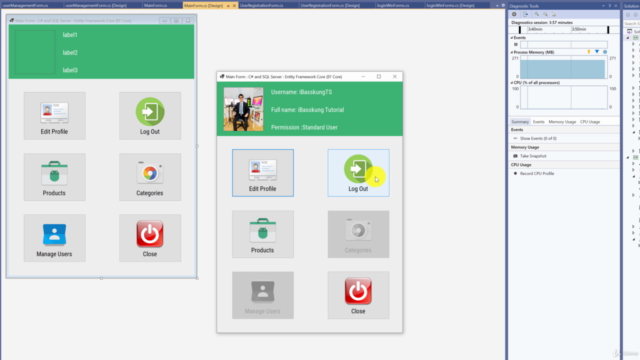
Task: Open Diagnostic Tools window position dropdown
Action: (x=603, y=6)
